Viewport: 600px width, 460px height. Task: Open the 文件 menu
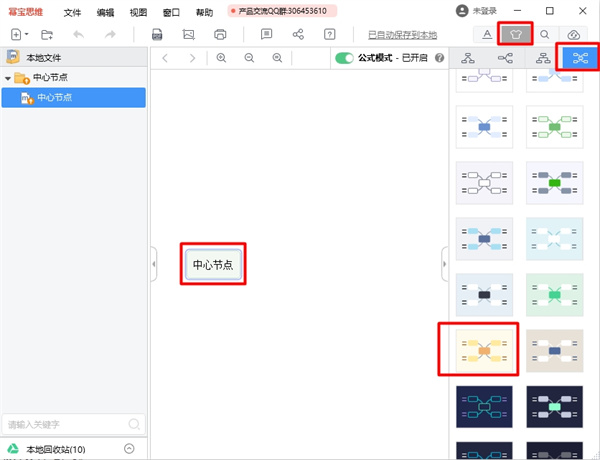point(72,12)
